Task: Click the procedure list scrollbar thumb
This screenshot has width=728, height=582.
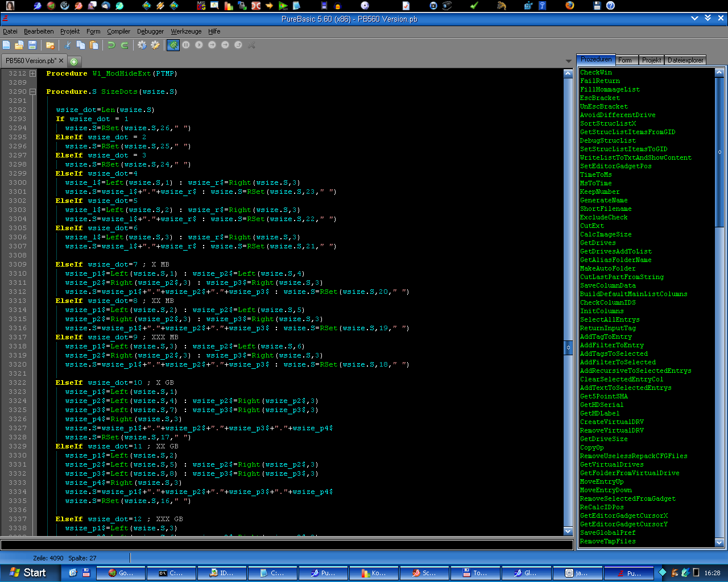Action: click(719, 152)
